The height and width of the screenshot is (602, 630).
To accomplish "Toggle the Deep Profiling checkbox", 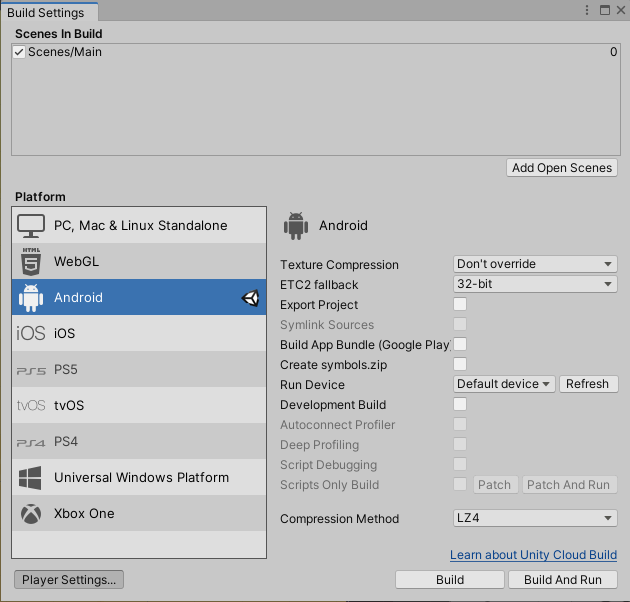I will pyautogui.click(x=460, y=444).
